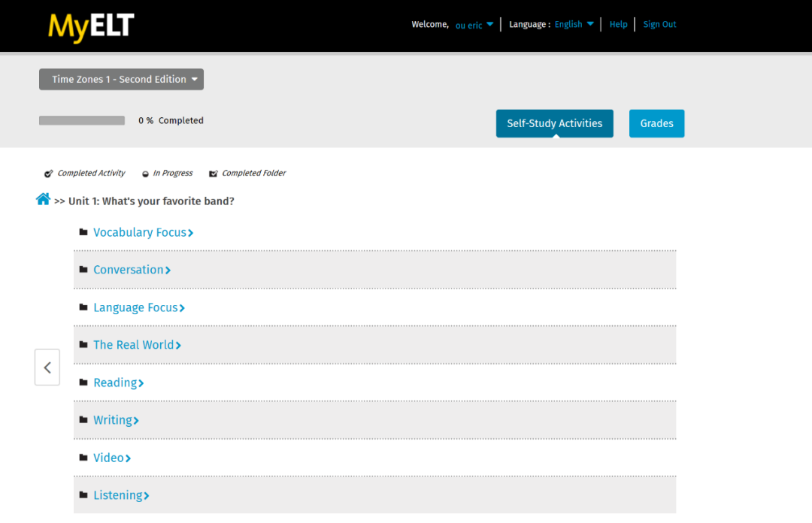Click the folder icon beside Video
Image resolution: width=812 pixels, height=523 pixels.
click(x=83, y=457)
